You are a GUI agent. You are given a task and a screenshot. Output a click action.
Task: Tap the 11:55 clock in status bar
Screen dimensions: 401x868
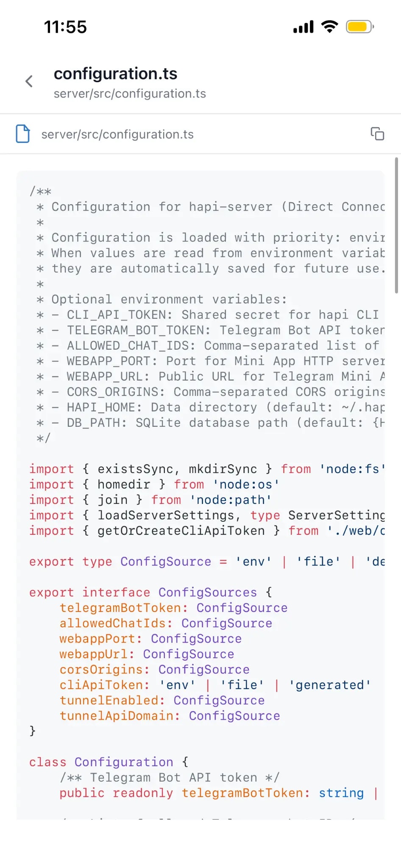65,26
